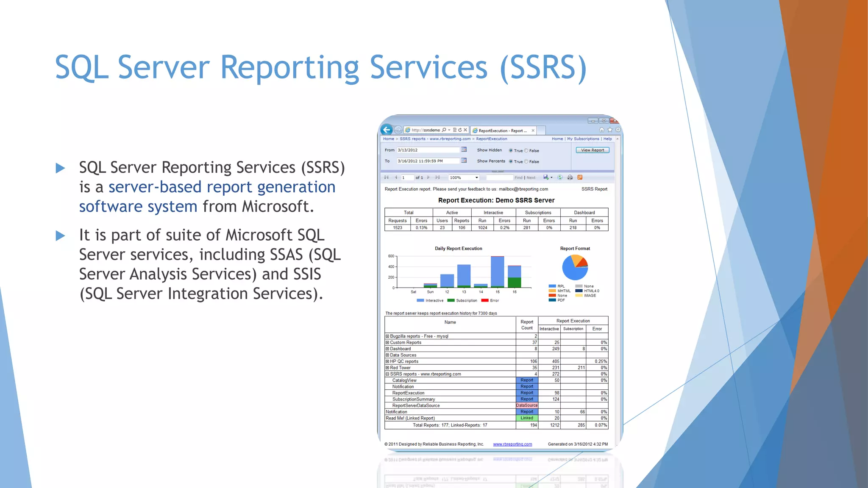
Task: Open My Subscriptions link
Action: [583, 139]
